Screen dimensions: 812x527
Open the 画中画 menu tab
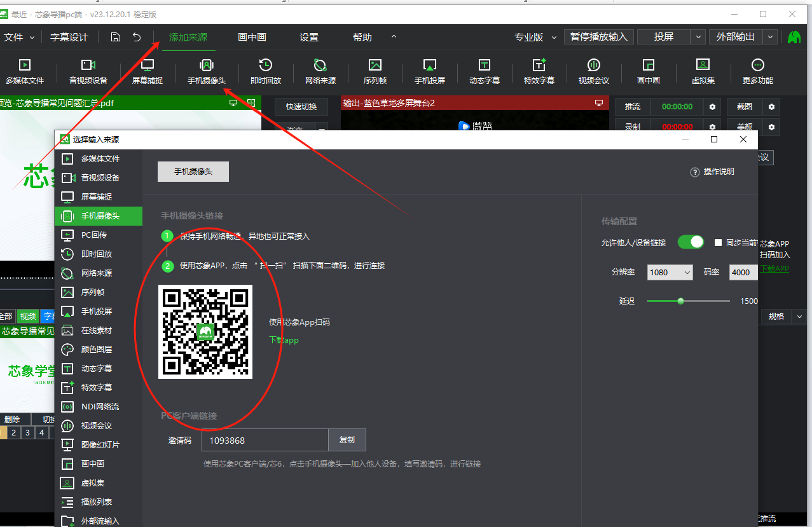(x=252, y=38)
